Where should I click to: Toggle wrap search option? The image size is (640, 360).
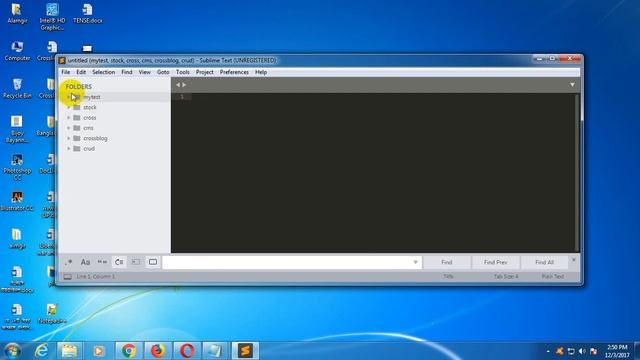pyautogui.click(x=119, y=262)
